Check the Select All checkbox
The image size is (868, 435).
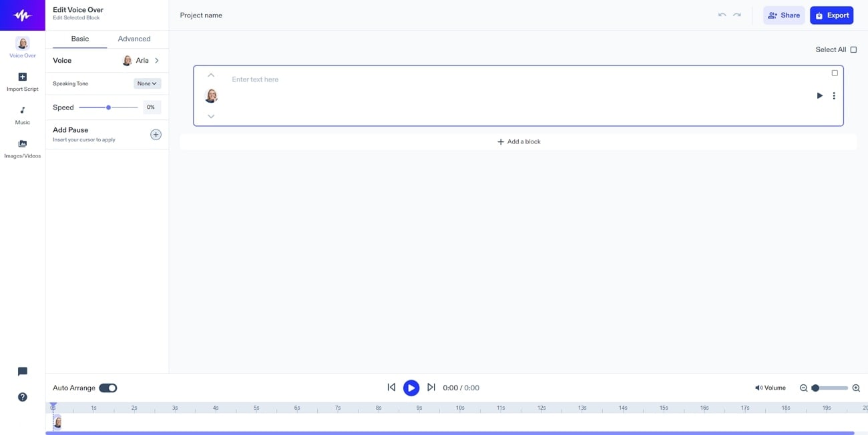point(853,49)
